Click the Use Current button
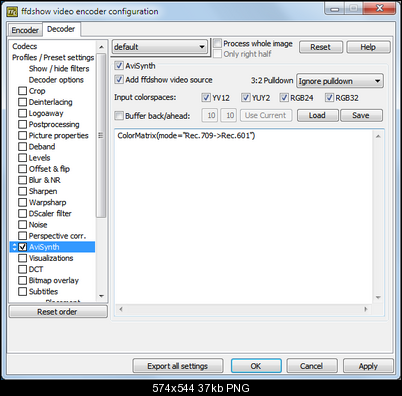Screen dimensions: 402x396 point(266,115)
